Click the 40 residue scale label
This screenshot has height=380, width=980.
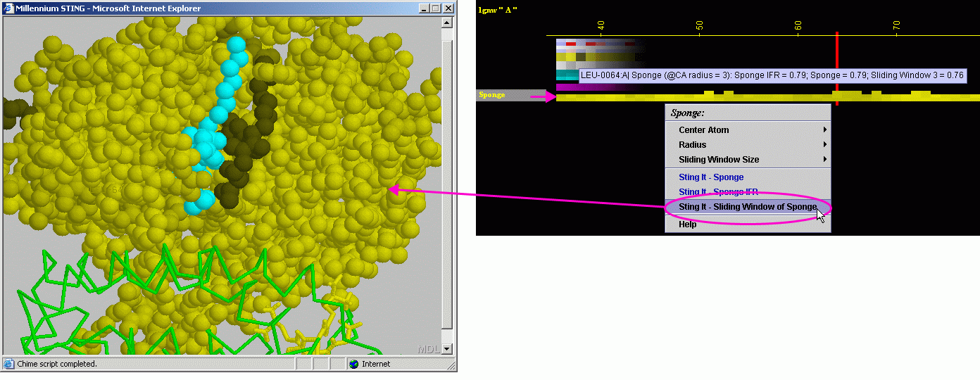(x=601, y=25)
